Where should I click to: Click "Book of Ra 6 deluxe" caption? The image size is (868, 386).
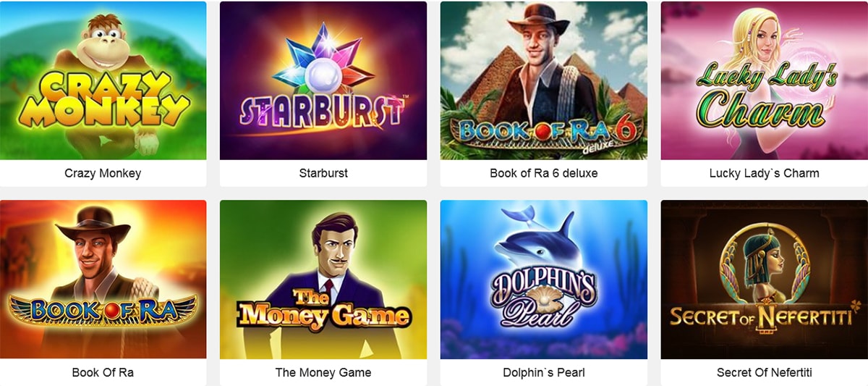[544, 174]
